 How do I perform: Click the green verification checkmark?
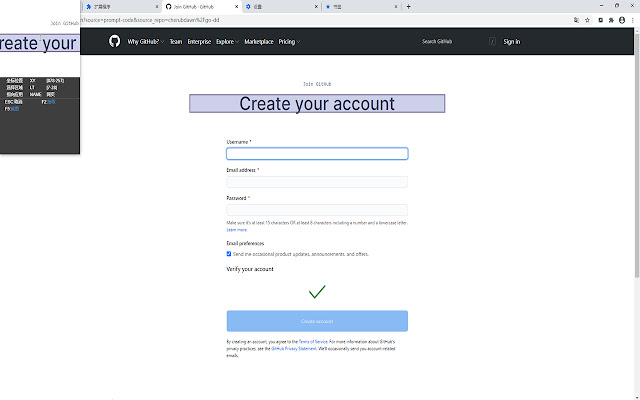(317, 291)
